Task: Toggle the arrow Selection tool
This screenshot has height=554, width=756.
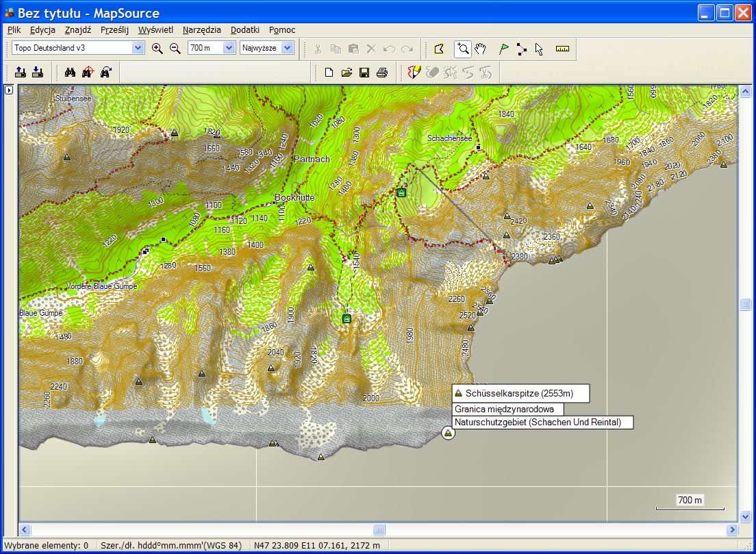Action: point(539,49)
